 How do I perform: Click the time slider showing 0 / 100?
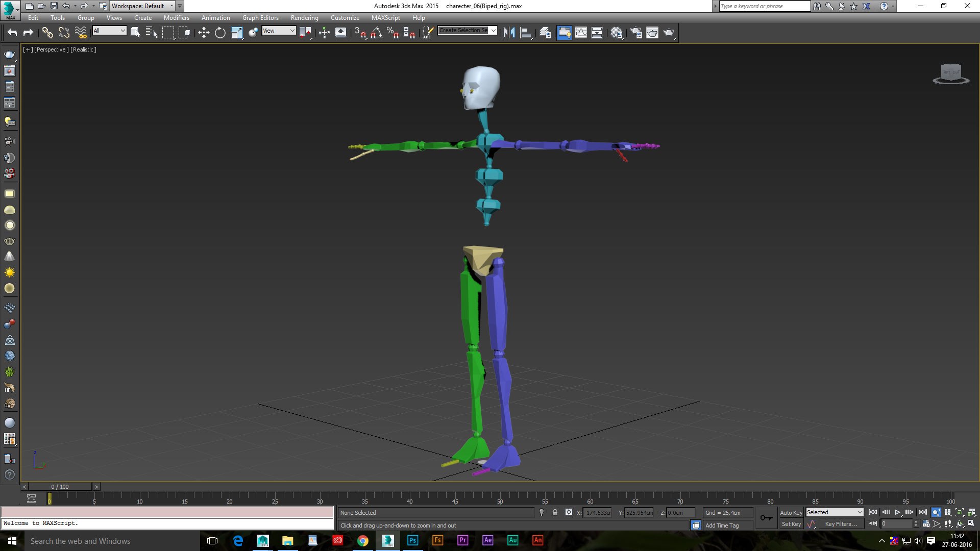pyautogui.click(x=60, y=487)
